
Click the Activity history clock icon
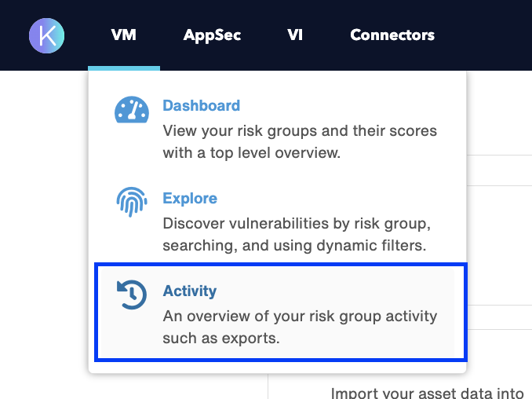tap(132, 295)
